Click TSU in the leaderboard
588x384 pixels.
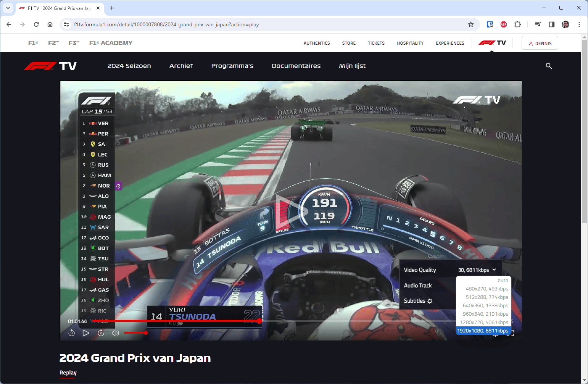pos(103,259)
